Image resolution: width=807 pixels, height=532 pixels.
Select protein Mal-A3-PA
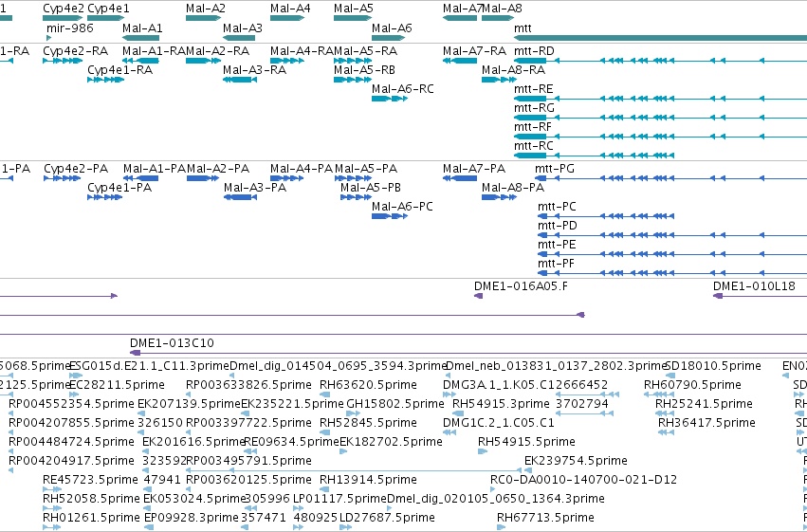tap(240, 197)
